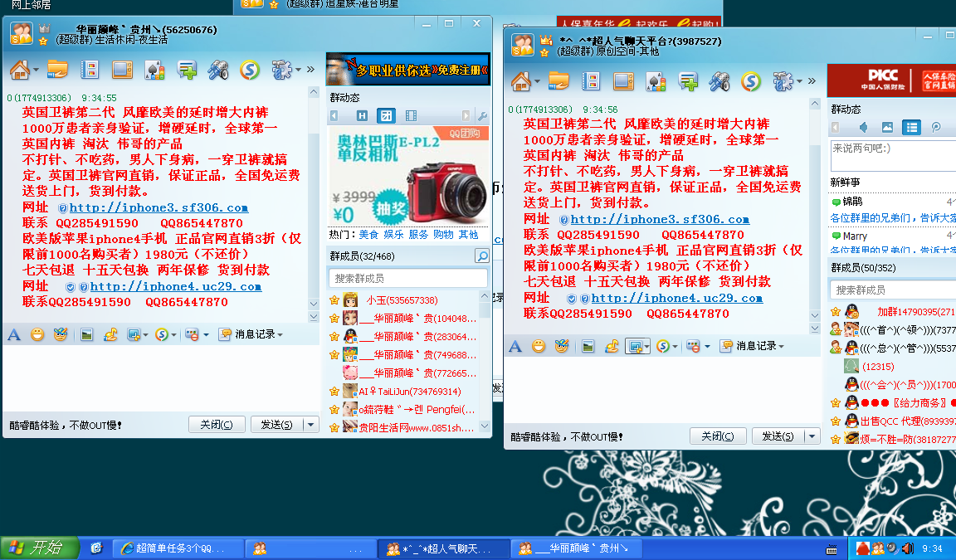Open the smiley emoticon picker in left chat
The width and height of the screenshot is (956, 560).
[x=37, y=334]
